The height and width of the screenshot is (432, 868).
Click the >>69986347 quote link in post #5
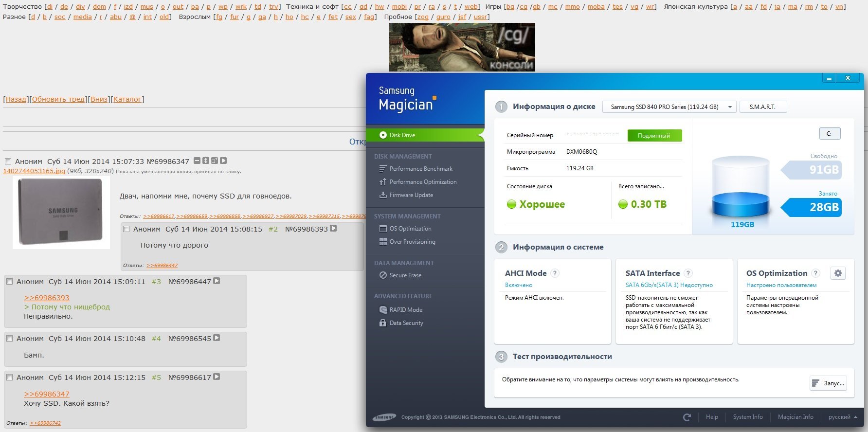point(47,394)
